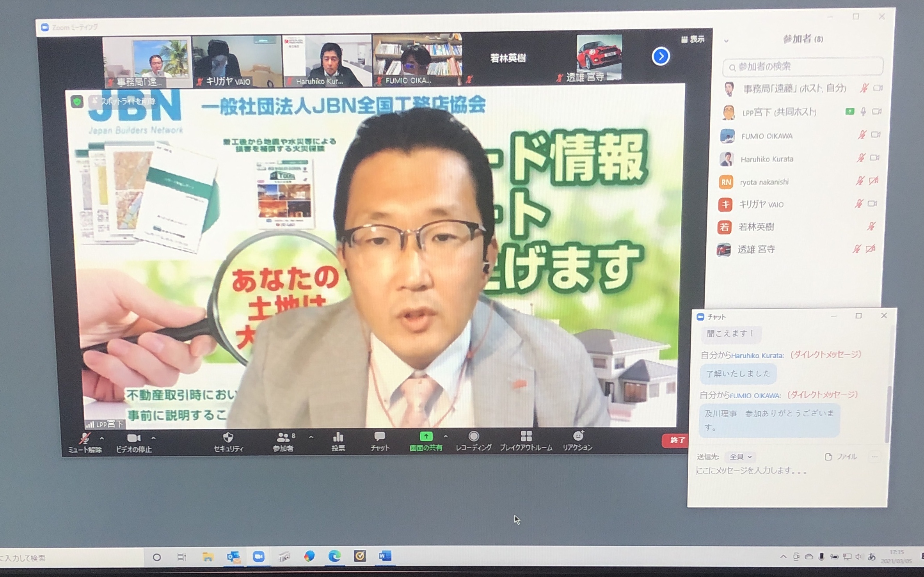The height and width of the screenshot is (577, 924).
Task: Click ファイル attach file button in chat
Action: (840, 456)
